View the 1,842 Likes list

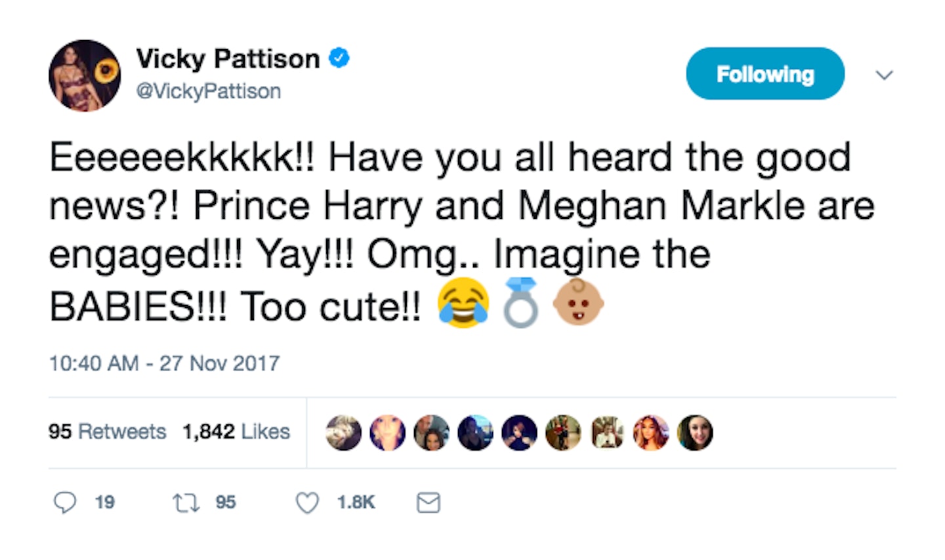tap(236, 431)
